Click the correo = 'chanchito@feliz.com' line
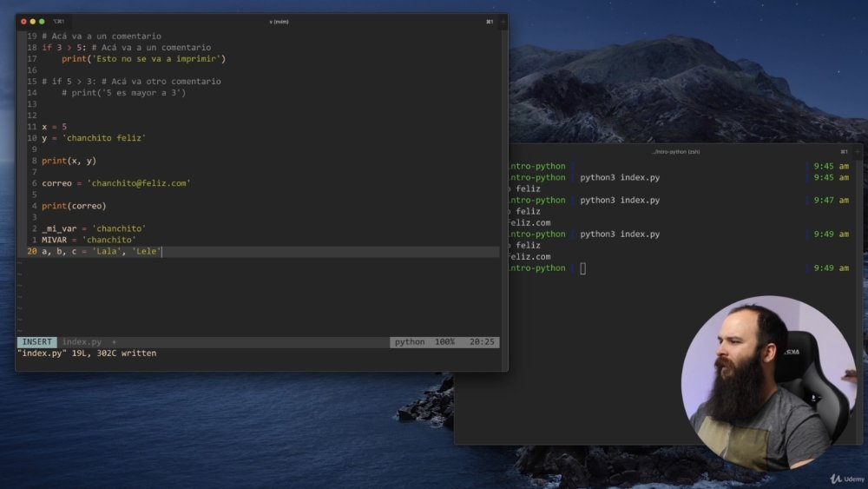The width and height of the screenshot is (868, 489). tap(116, 183)
